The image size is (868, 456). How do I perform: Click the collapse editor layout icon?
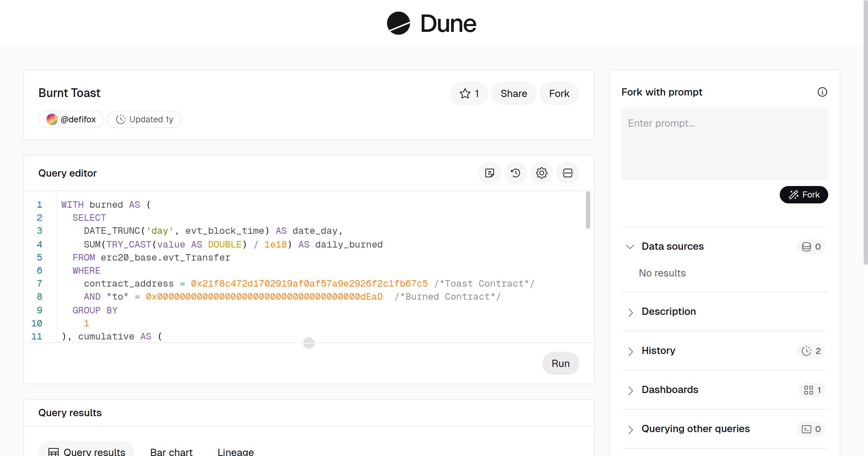click(x=567, y=173)
